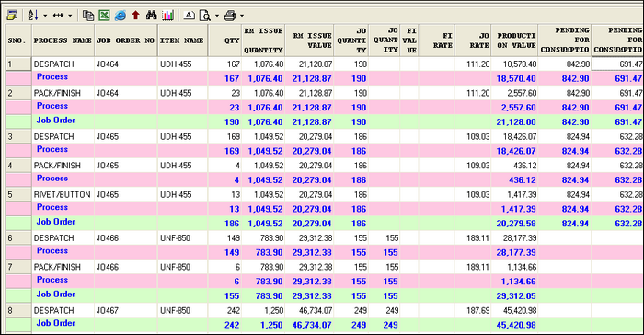The height and width of the screenshot is (335, 644).
Task: Search the report with binoculars icon
Action: click(x=151, y=16)
